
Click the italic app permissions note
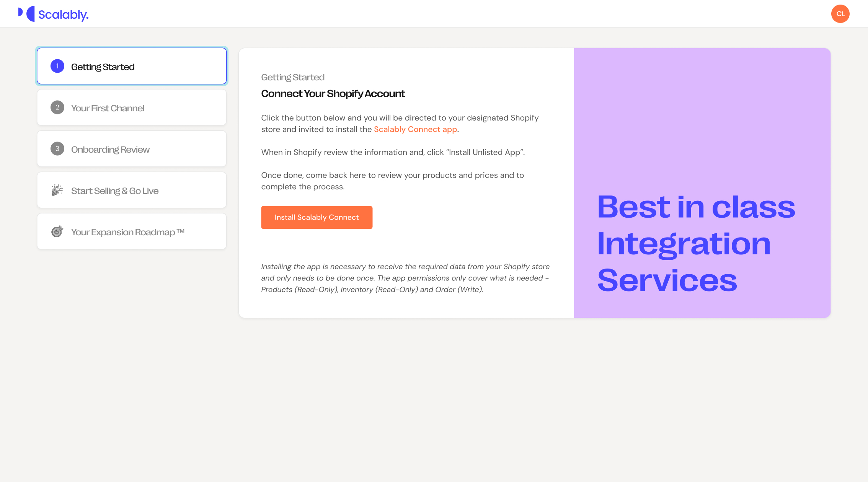click(x=405, y=278)
